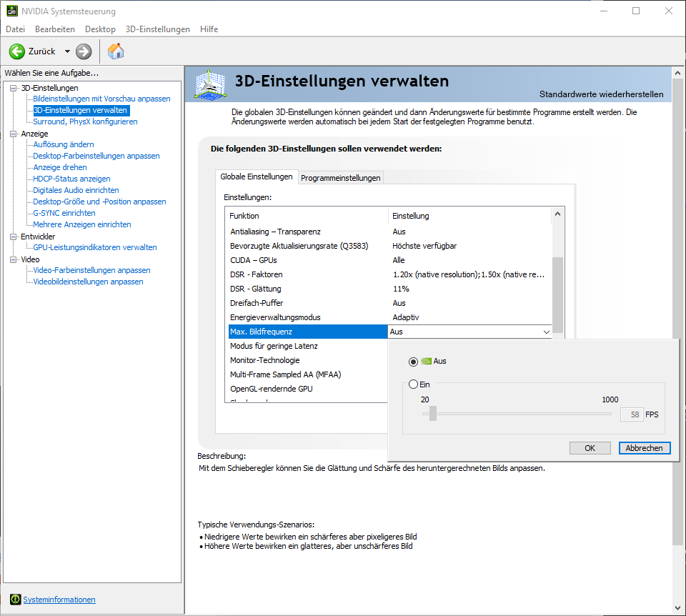Select the OpenGL-rendernde GPU row
The image size is (686, 616).
coord(308,389)
